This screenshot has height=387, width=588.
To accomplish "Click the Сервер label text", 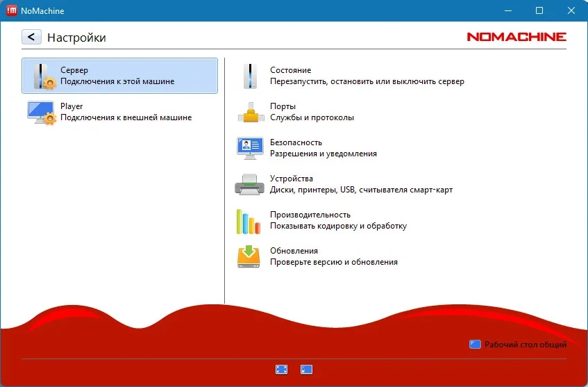I will [74, 70].
